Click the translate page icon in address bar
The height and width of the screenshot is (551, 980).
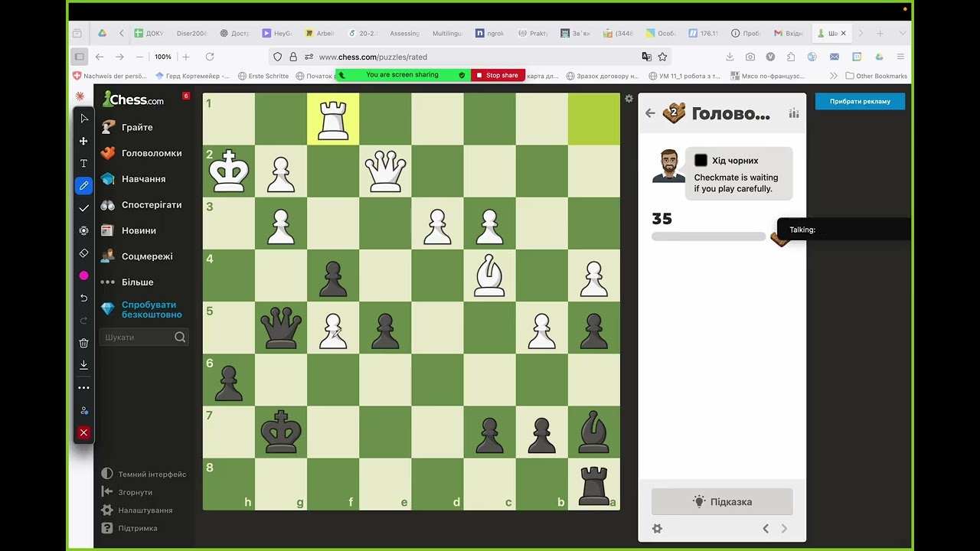[x=647, y=57]
